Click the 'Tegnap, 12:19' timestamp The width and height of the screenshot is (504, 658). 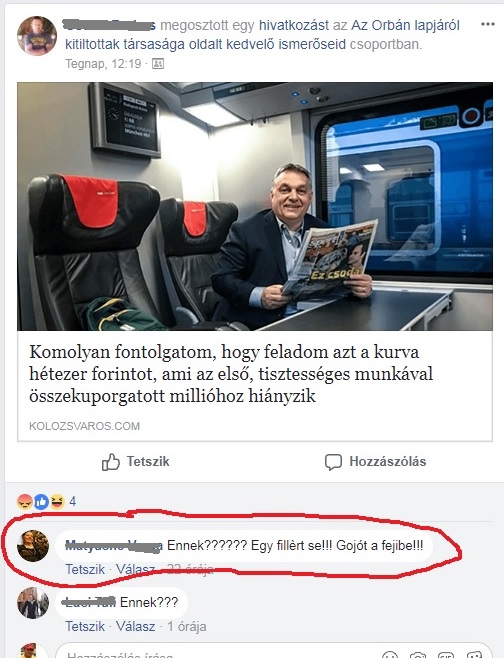coord(103,64)
